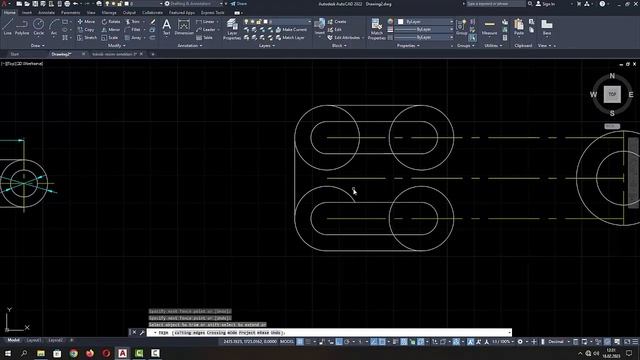
Task: Switch to the Layout1 tab
Action: coord(34,340)
